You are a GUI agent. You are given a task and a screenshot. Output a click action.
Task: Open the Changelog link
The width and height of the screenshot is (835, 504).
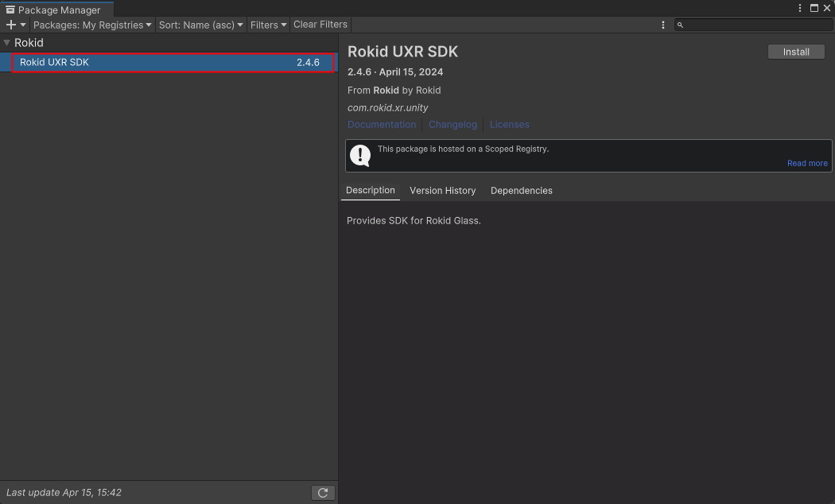point(452,125)
